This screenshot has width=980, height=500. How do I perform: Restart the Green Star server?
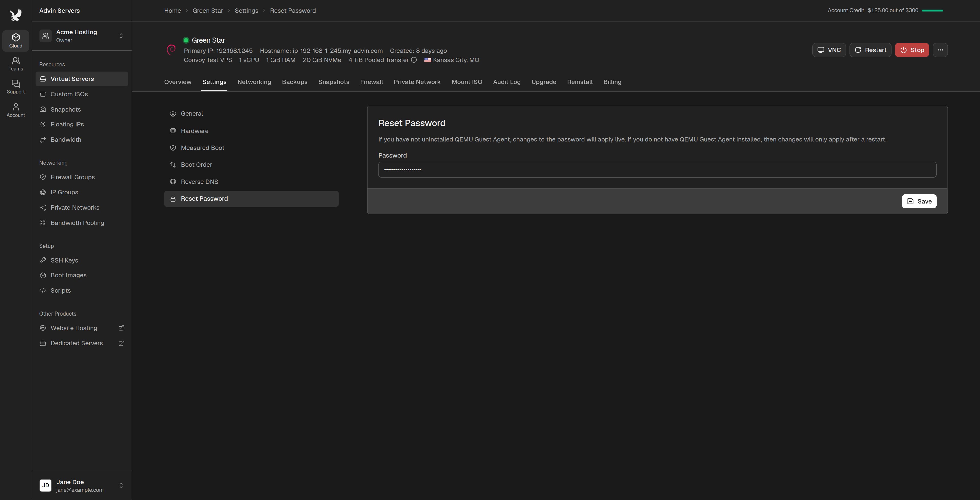coord(870,50)
